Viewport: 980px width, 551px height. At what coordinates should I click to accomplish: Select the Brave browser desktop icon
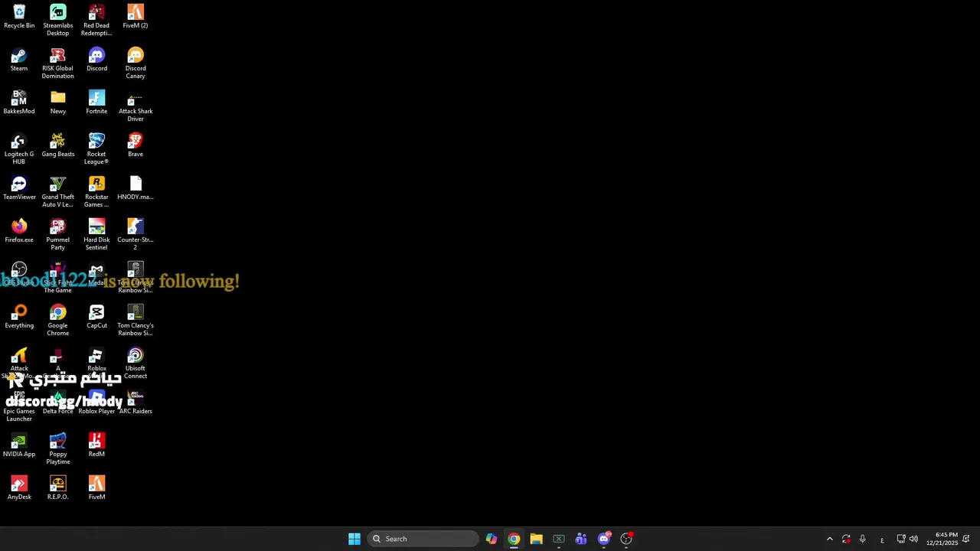136,145
